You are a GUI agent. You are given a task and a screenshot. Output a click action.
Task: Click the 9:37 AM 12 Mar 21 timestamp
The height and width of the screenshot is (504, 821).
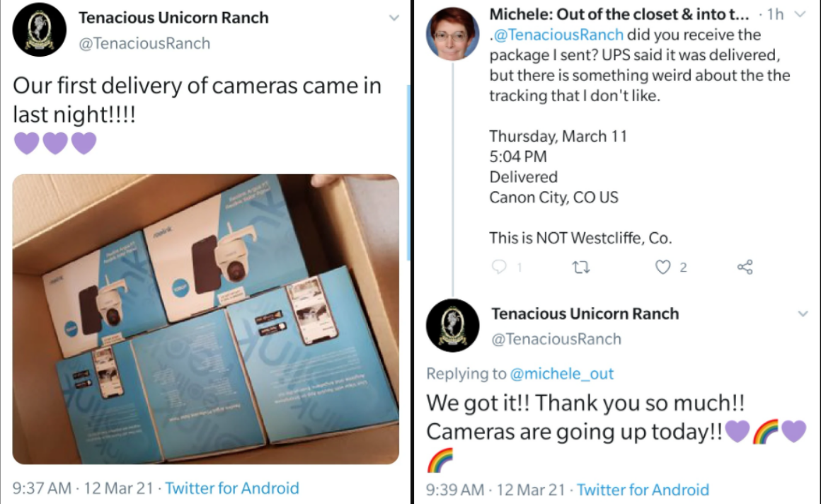pos(83,488)
